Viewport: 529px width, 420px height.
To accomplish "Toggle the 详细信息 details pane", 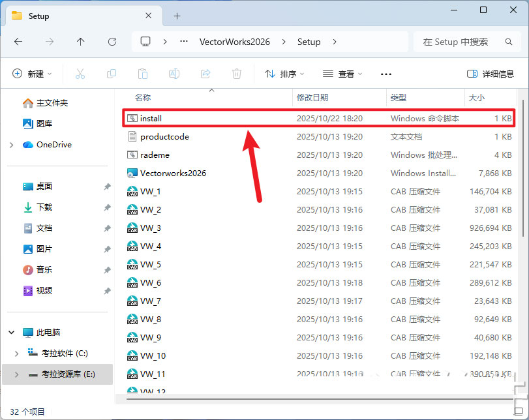I will coord(491,74).
